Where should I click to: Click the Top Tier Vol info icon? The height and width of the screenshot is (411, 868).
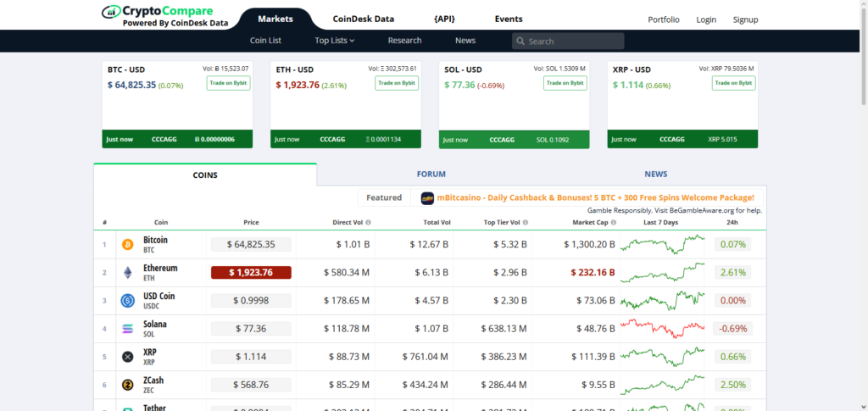(526, 222)
